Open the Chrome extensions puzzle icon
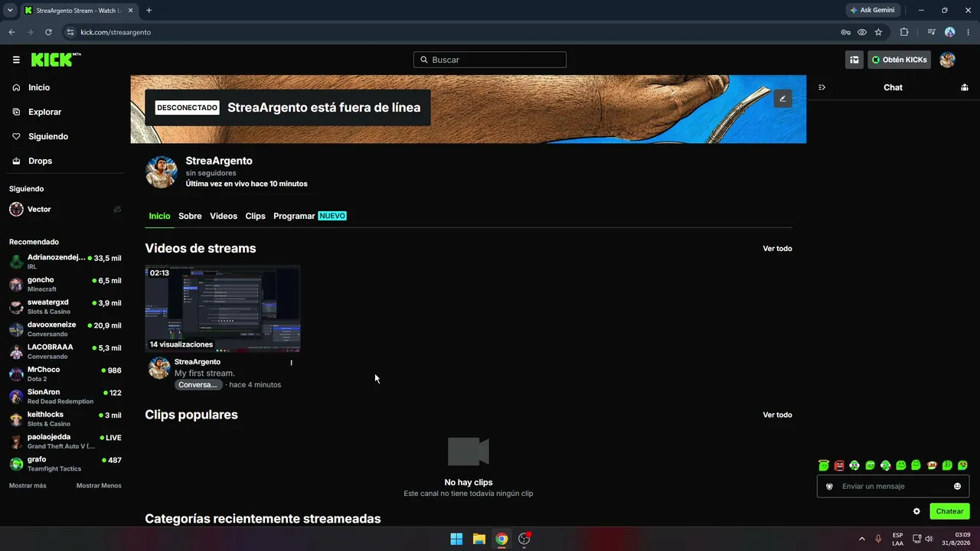This screenshot has height=551, width=980. 904,32
